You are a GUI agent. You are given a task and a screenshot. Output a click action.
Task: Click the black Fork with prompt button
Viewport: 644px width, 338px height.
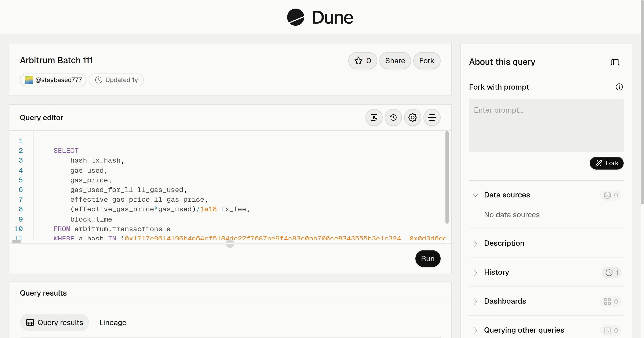(606, 163)
